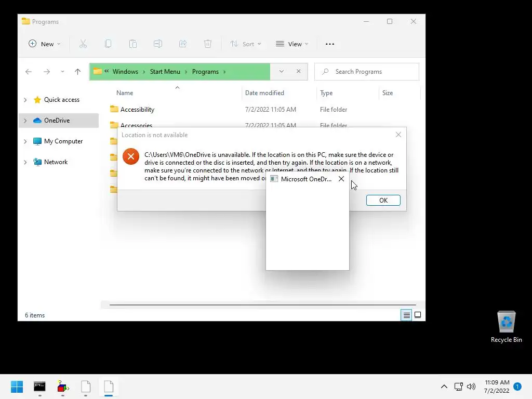This screenshot has height=399, width=532.
Task: Open the volume tray icon
Action: (x=471, y=387)
